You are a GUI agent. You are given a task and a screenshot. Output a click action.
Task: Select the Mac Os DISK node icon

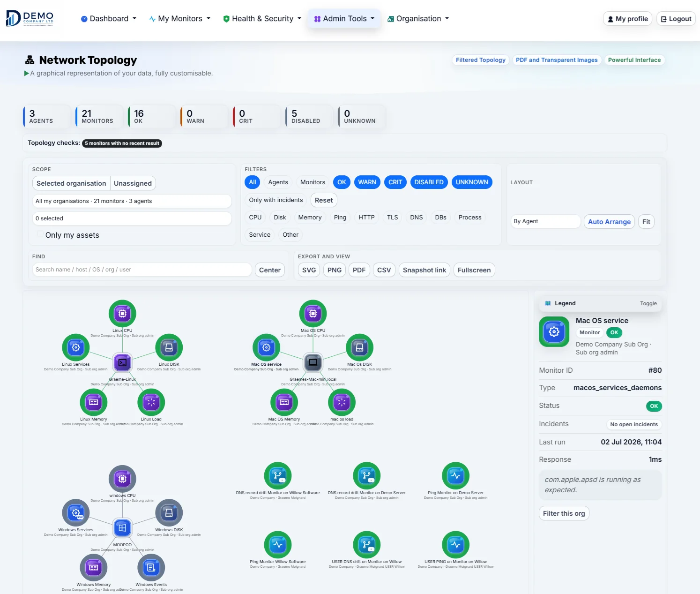click(359, 347)
